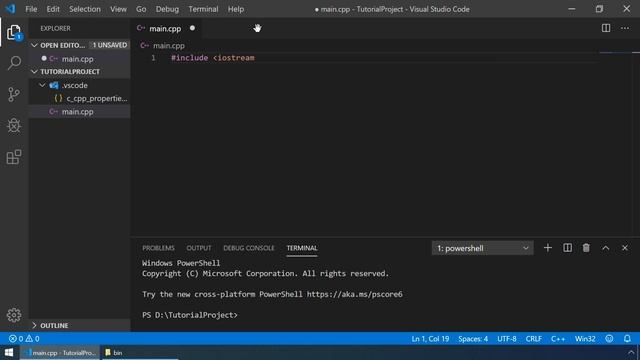Click the errors and warnings status indicator

point(24,338)
